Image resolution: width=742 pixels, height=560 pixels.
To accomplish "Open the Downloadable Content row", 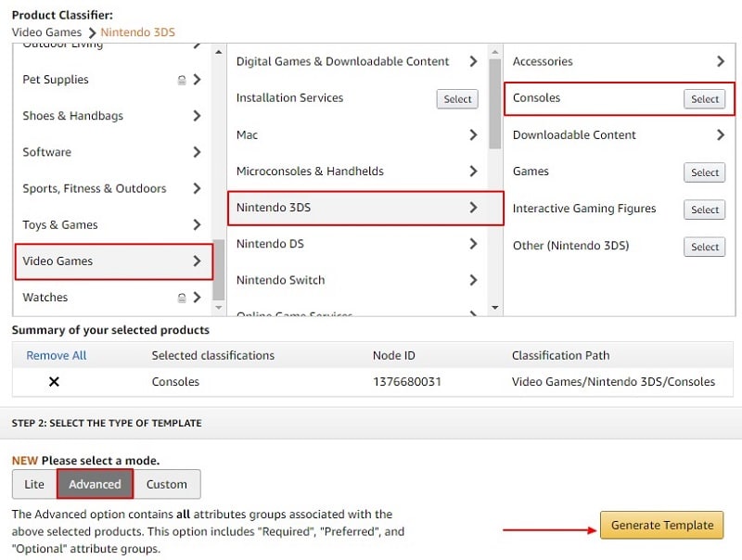I will click(x=619, y=135).
